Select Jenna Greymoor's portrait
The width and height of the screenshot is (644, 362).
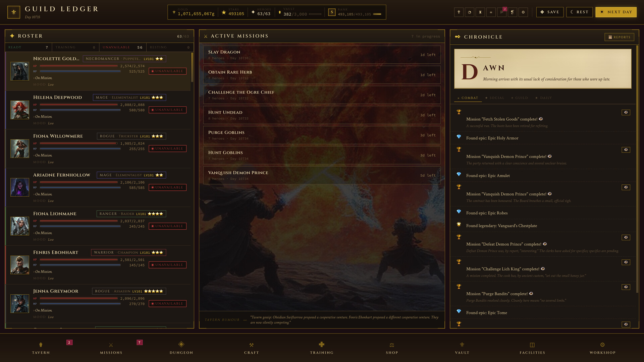(20, 304)
